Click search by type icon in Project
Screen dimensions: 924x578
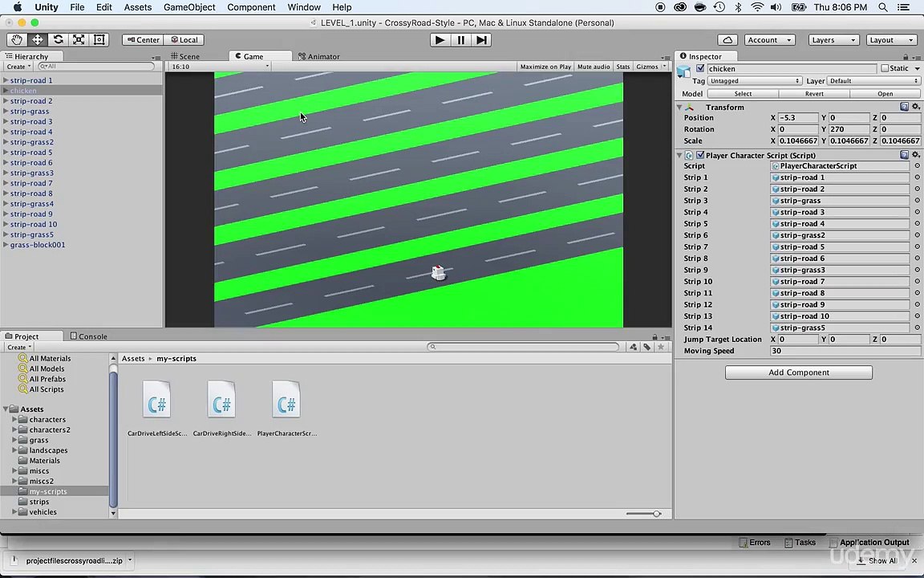tap(633, 347)
